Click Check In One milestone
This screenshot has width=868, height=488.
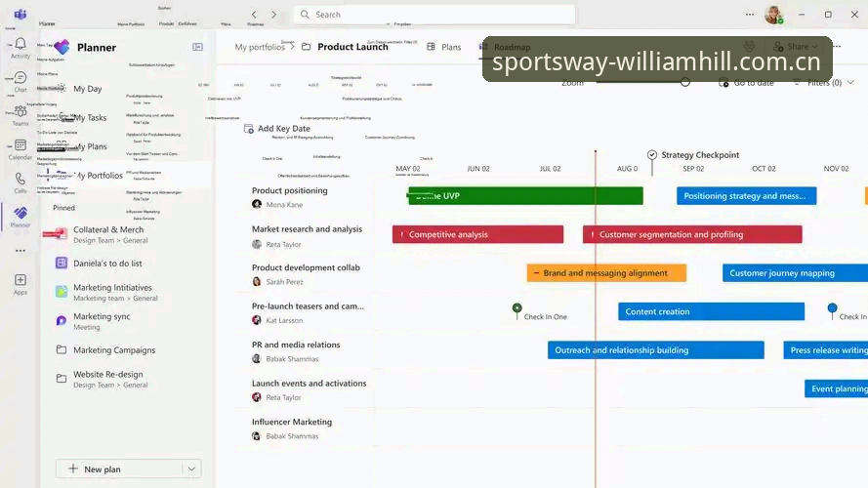click(x=517, y=308)
